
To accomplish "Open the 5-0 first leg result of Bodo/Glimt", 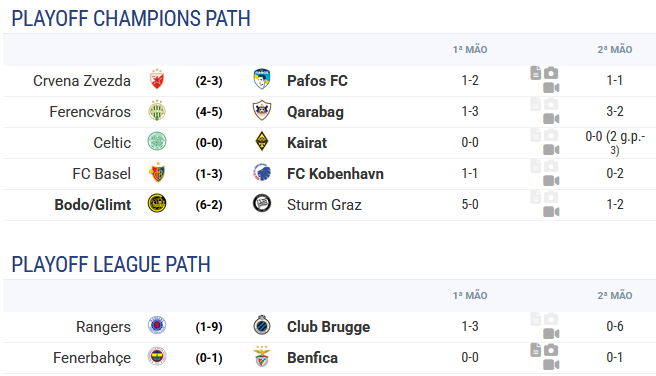I will point(470,205).
